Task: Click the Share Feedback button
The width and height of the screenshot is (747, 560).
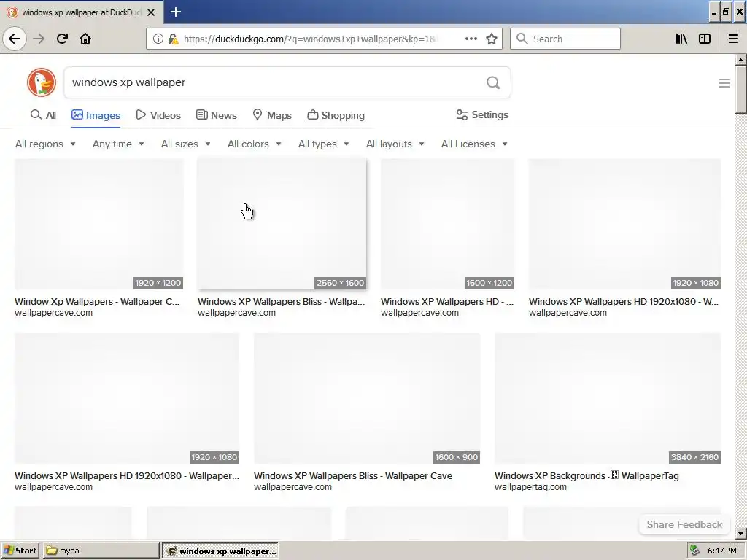Action: pos(684,524)
